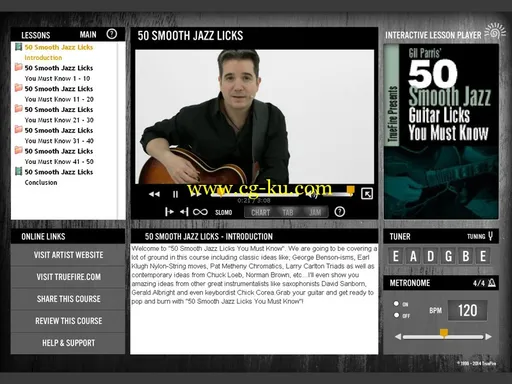Expand Licks You Must Know 11 - 20 folder

click(x=59, y=94)
